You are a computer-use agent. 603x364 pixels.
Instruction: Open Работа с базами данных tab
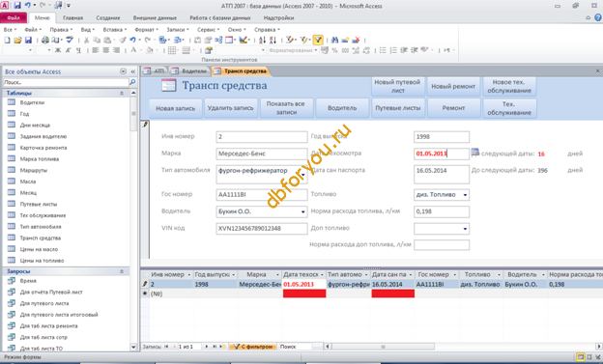220,17
